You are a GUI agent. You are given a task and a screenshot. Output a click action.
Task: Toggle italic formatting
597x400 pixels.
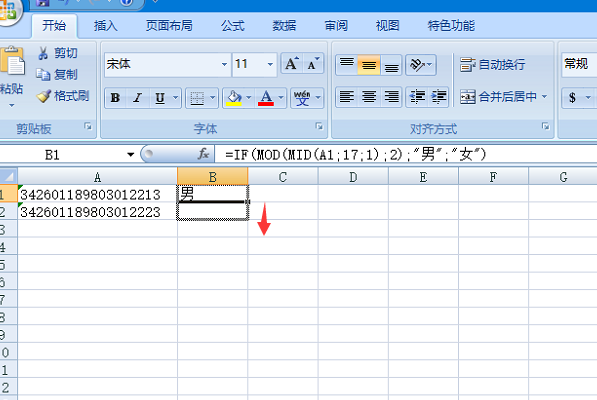click(x=137, y=98)
